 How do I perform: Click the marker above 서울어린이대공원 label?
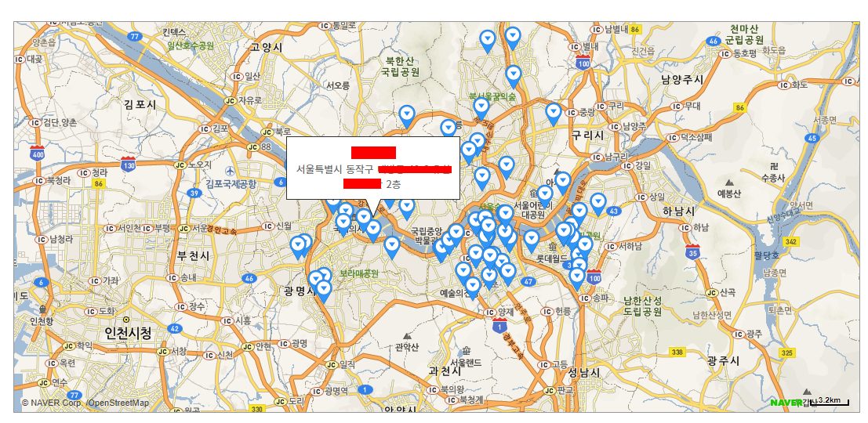544,194
